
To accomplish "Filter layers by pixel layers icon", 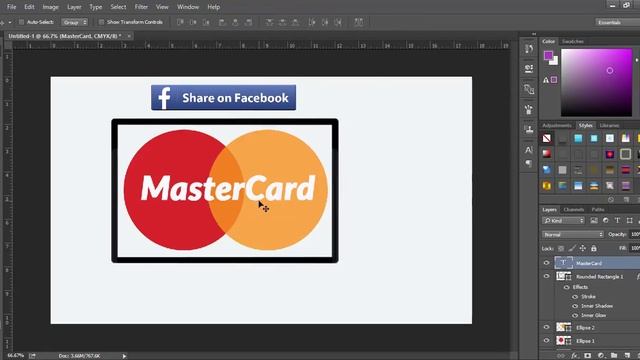I will [x=594, y=220].
